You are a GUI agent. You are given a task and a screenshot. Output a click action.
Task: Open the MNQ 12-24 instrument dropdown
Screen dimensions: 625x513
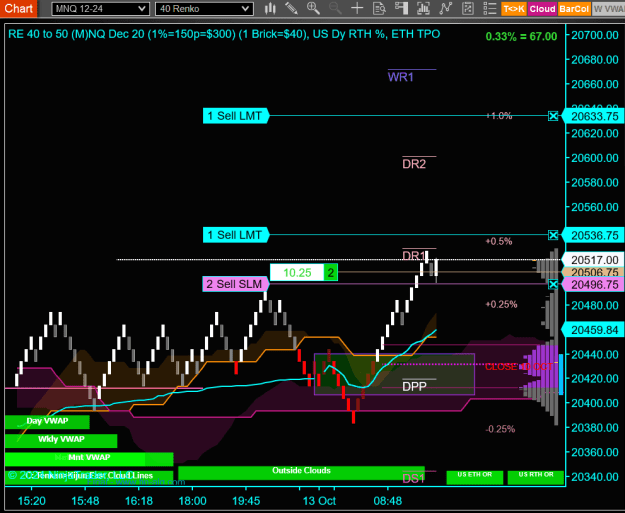(100, 9)
